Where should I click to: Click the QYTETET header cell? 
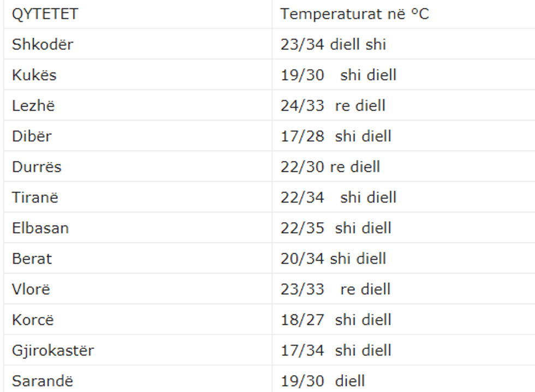point(45,14)
